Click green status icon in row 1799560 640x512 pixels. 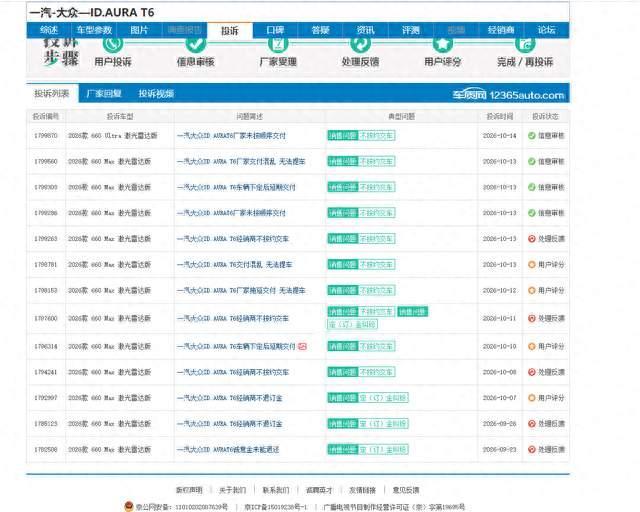pos(531,161)
